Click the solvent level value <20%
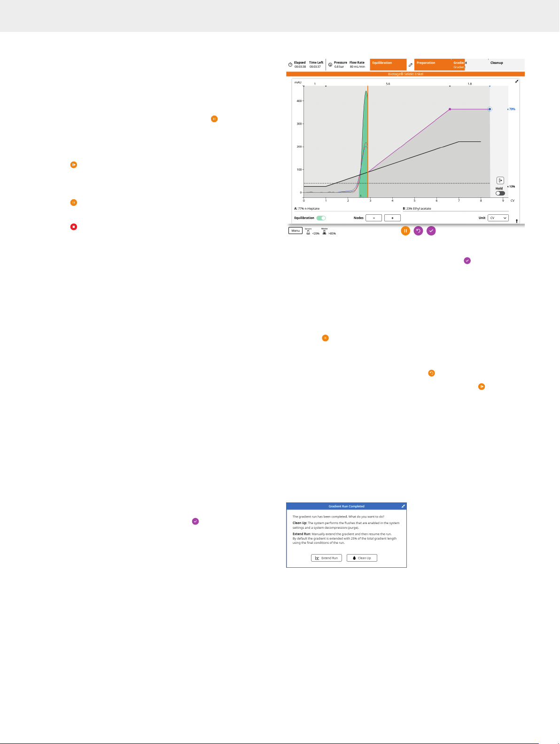This screenshot has height=744, width=560. point(316,234)
